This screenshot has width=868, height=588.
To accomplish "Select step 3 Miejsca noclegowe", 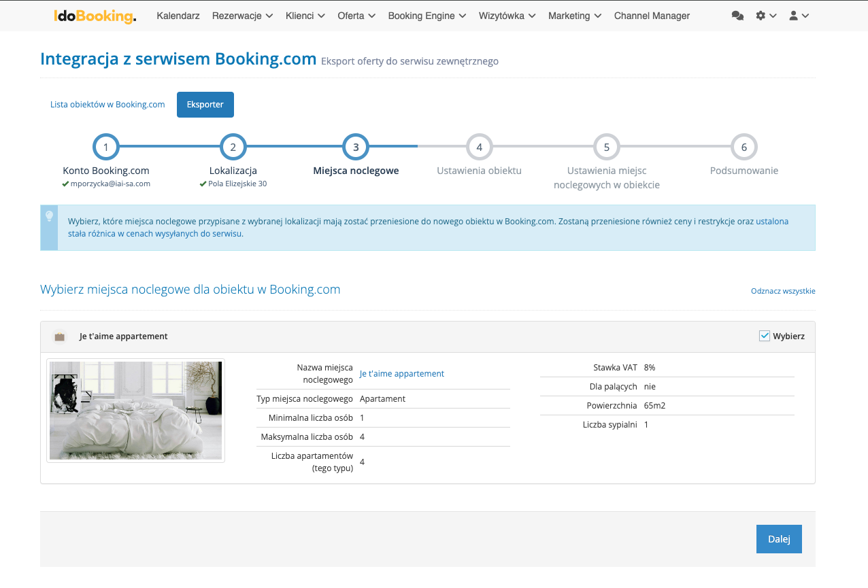I will (356, 146).
